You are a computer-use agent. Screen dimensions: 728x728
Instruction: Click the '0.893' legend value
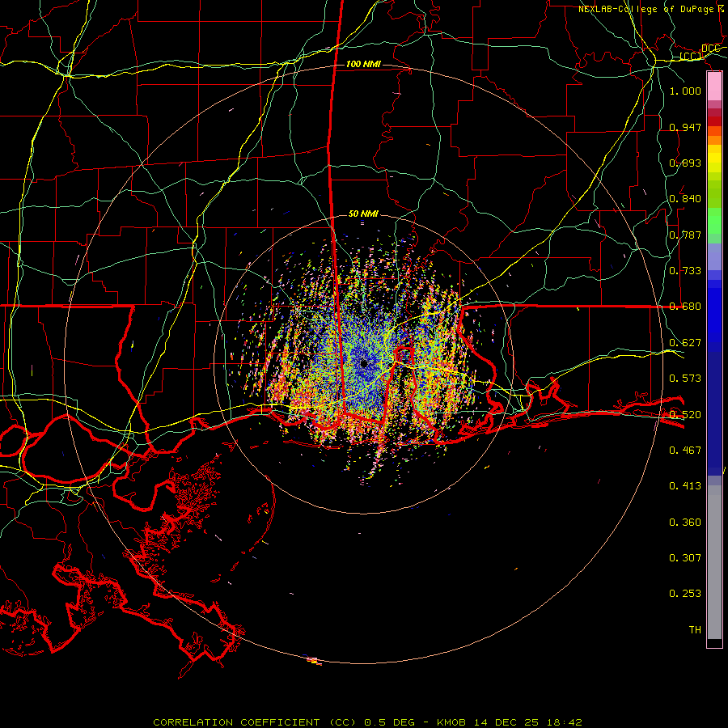685,163
